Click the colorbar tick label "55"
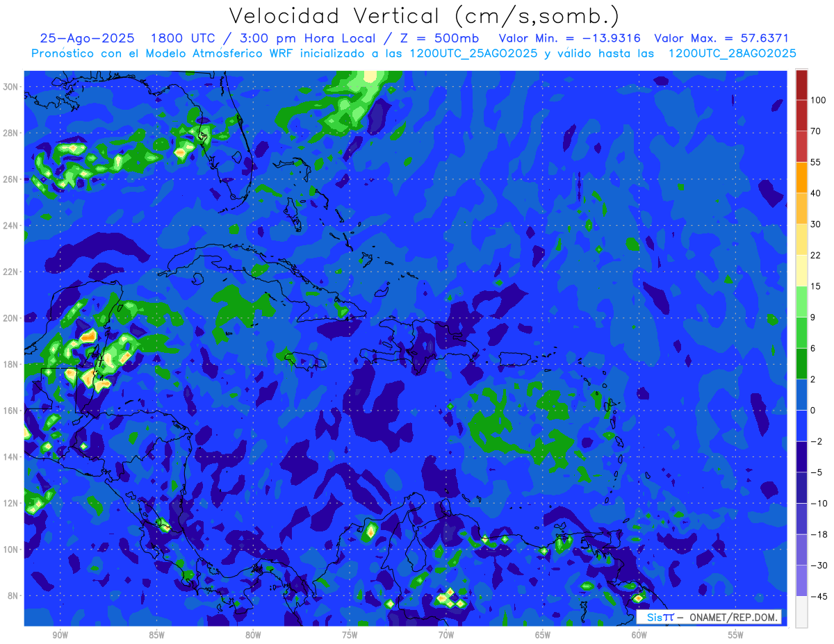 point(816,162)
